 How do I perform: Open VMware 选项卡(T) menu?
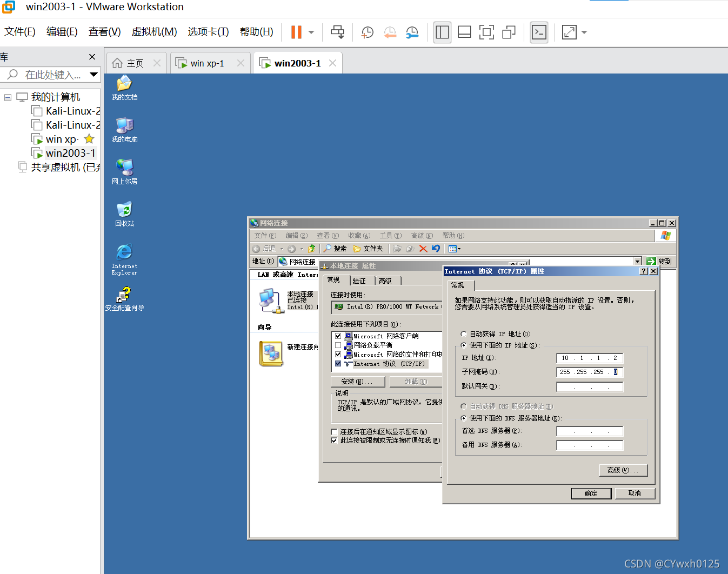208,32
